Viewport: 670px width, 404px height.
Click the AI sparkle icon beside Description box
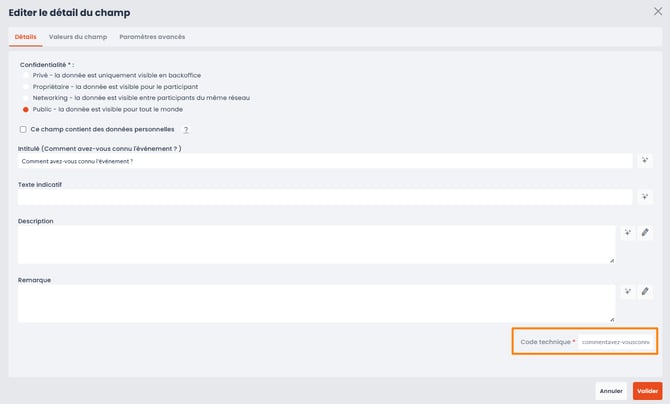[627, 232]
